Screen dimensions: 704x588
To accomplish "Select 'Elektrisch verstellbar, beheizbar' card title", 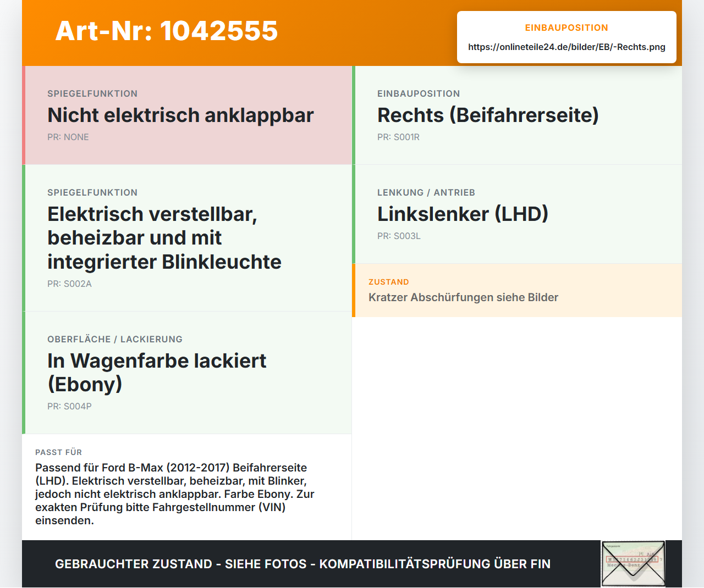I will (164, 238).
